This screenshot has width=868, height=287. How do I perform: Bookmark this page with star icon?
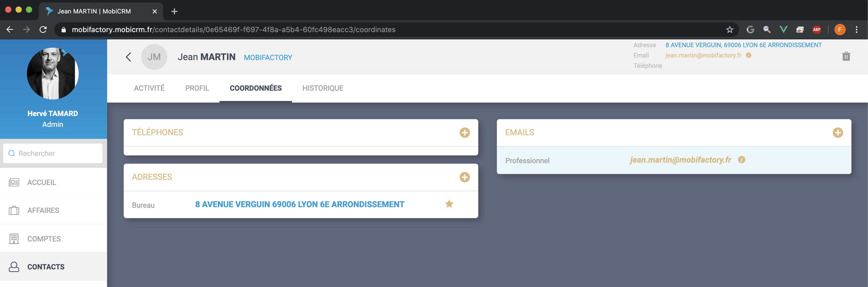730,30
